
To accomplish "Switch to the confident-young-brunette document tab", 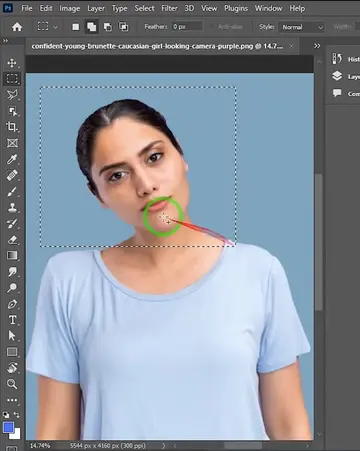I will point(157,46).
